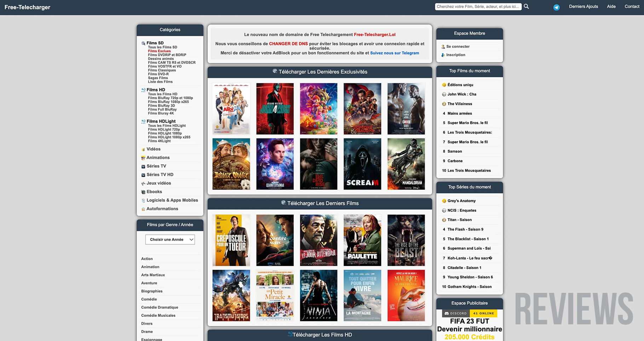Click the search magnifier icon
The image size is (644, 341).
pos(526,6)
